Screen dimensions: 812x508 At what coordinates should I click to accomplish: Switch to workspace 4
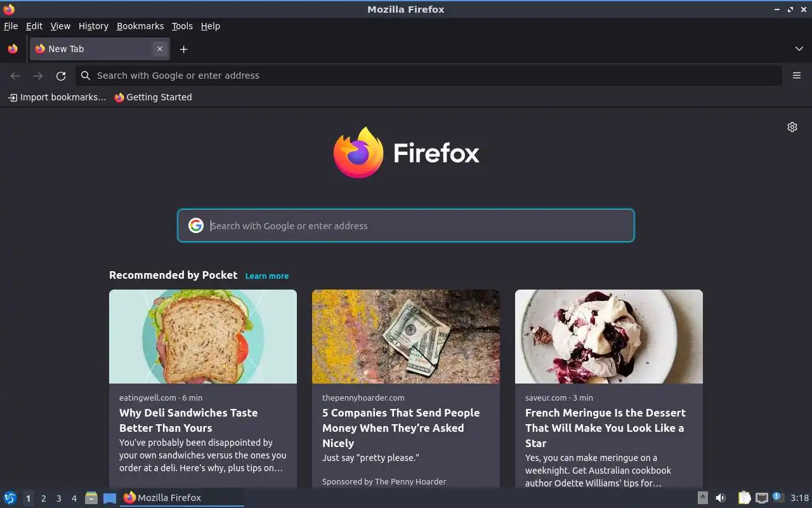pyautogui.click(x=74, y=498)
